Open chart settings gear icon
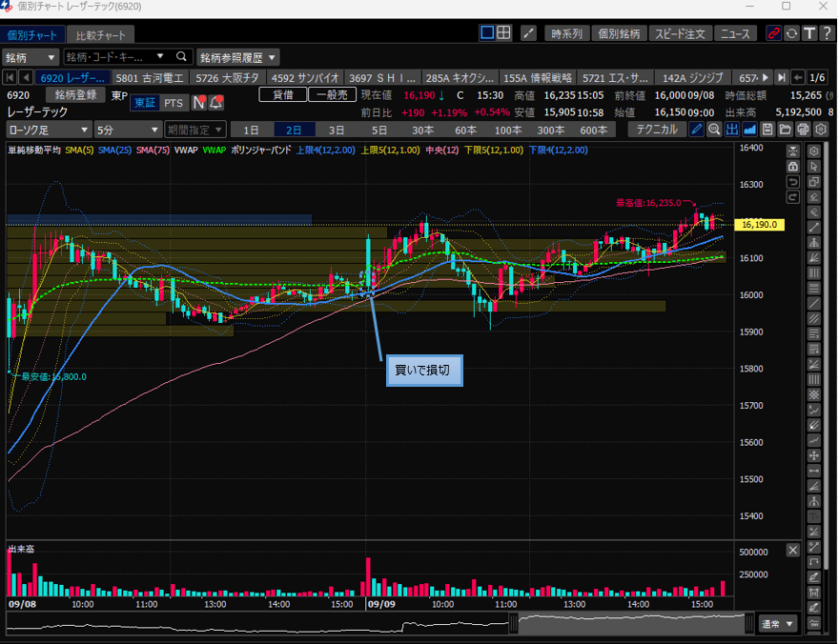 820,130
